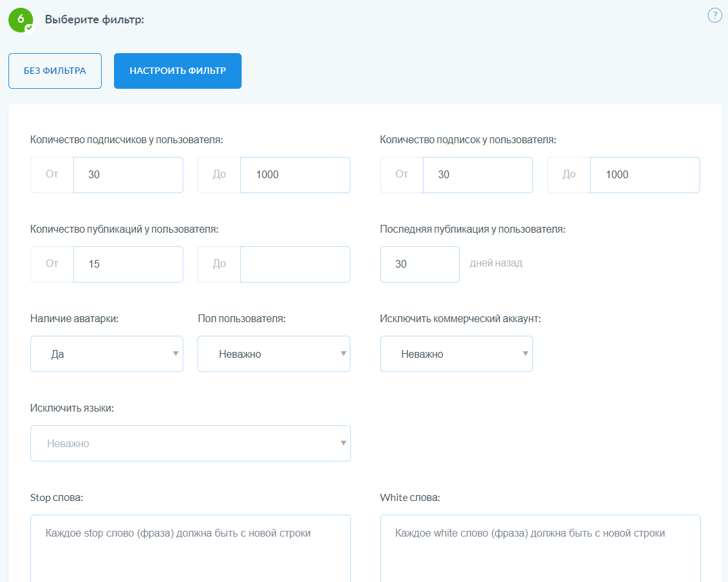Click the help question mark icon
The height and width of the screenshot is (582, 728).
(x=714, y=16)
